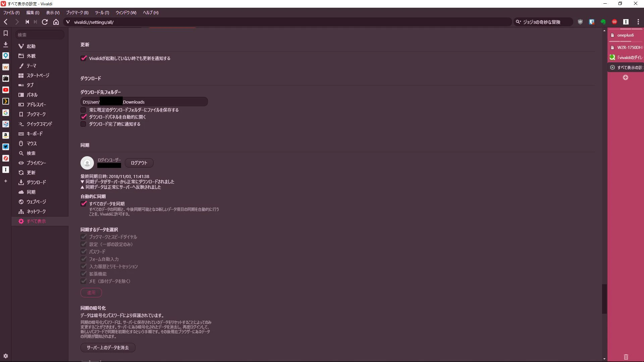
Task: Open the ファイル menu
Action: (x=11, y=13)
